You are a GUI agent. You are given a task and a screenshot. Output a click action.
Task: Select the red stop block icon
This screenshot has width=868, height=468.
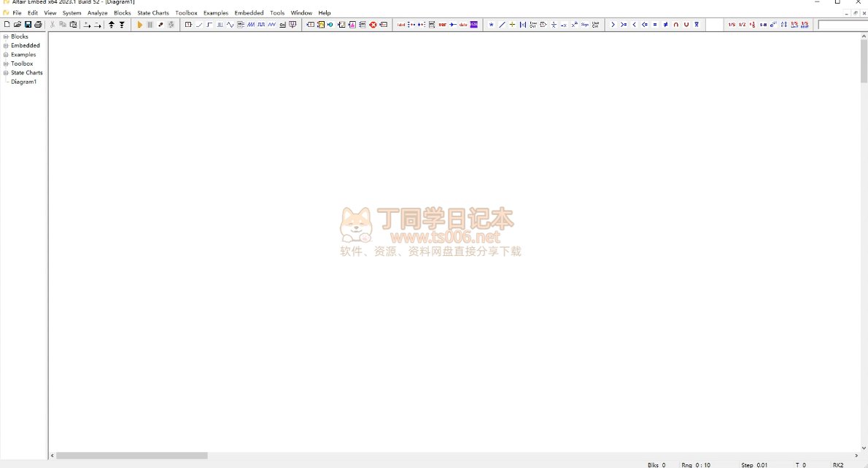pos(373,25)
